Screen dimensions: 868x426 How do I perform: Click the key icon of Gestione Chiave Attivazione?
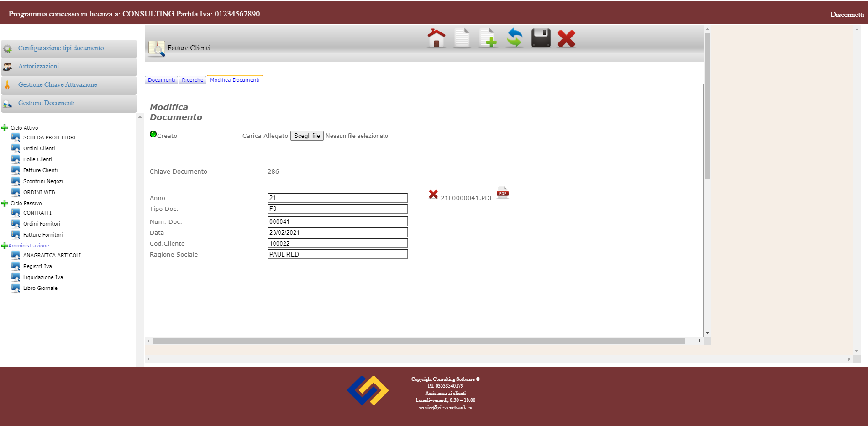point(7,85)
